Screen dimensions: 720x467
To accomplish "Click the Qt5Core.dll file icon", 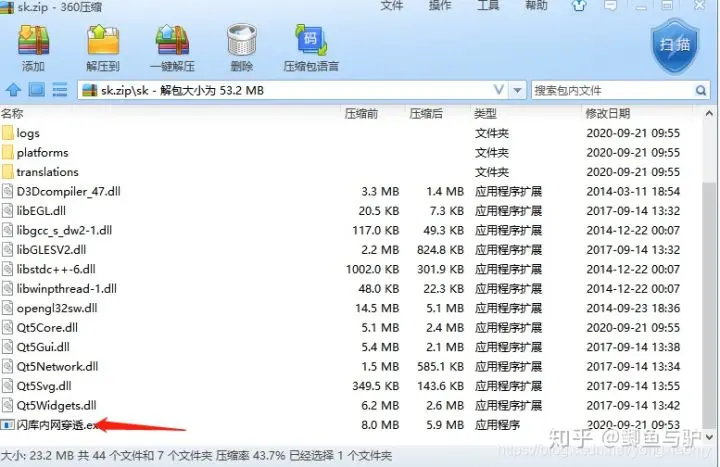I will pyautogui.click(x=8, y=327).
